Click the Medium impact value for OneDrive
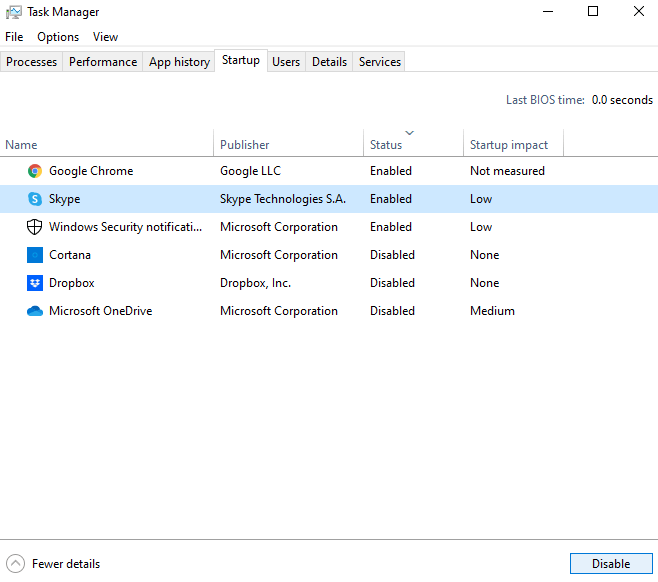Screen dimensions: 658x582 click(x=492, y=311)
